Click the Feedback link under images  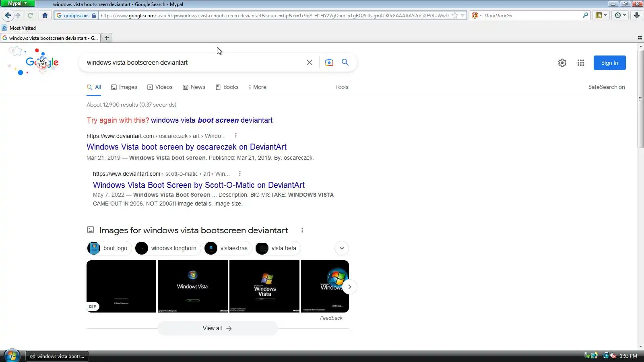click(331, 318)
